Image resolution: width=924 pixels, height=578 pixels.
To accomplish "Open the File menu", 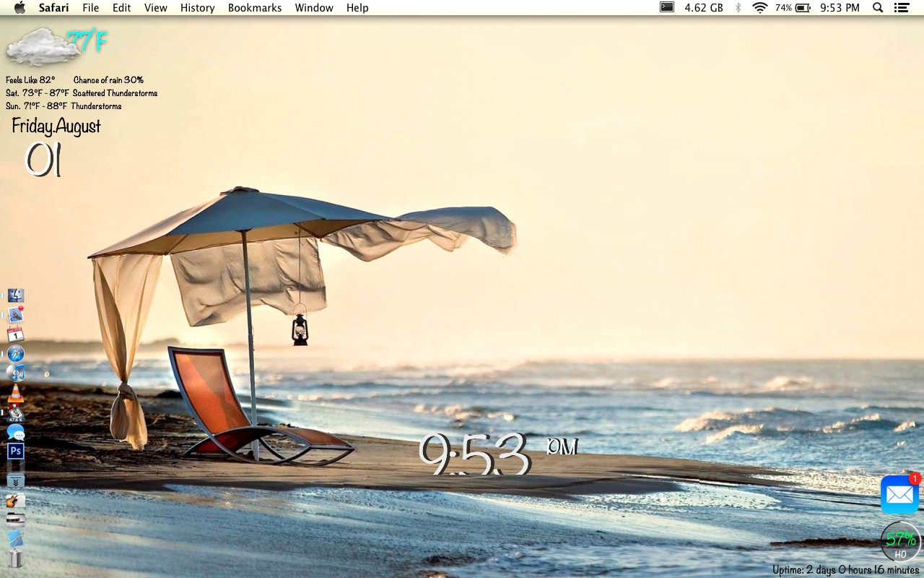I will tap(91, 8).
